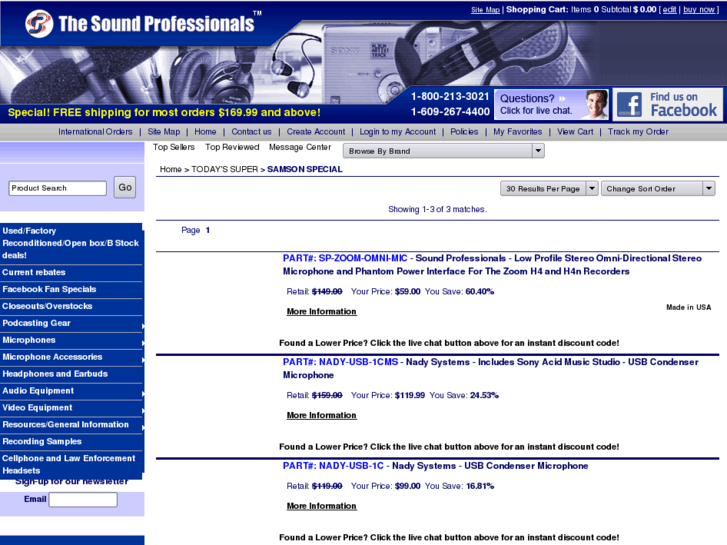The image size is (727, 545).
Task: Start live chat via Questions banner
Action: 551,104
